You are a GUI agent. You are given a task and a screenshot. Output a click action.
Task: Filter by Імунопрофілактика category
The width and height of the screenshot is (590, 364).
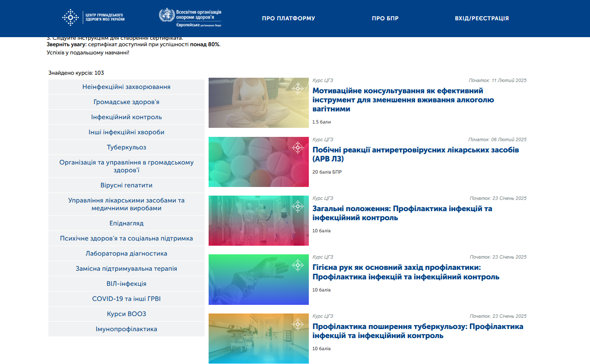click(x=126, y=329)
